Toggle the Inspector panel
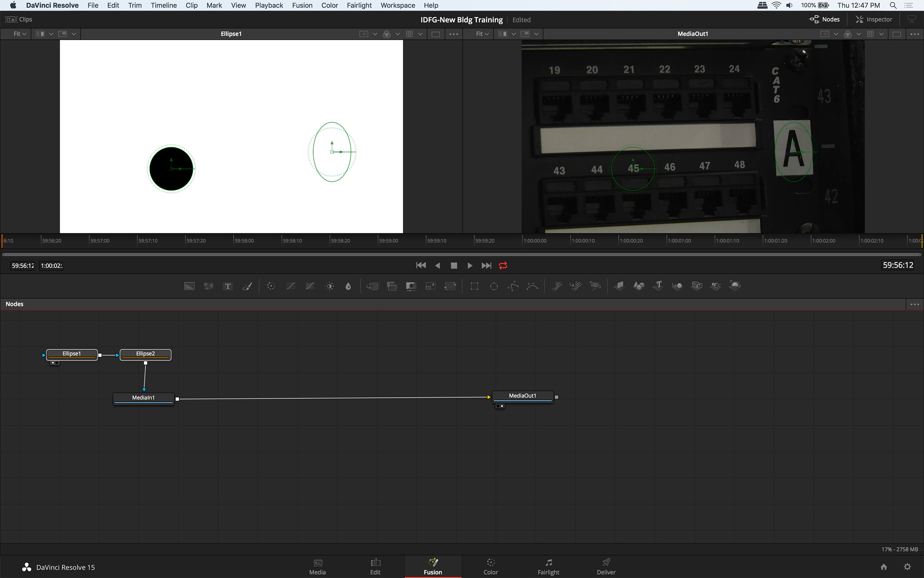The image size is (924, 578). click(x=874, y=19)
